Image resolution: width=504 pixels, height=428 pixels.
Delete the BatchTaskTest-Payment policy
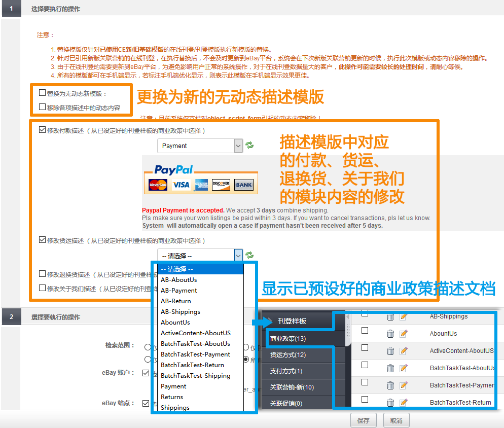pos(390,385)
